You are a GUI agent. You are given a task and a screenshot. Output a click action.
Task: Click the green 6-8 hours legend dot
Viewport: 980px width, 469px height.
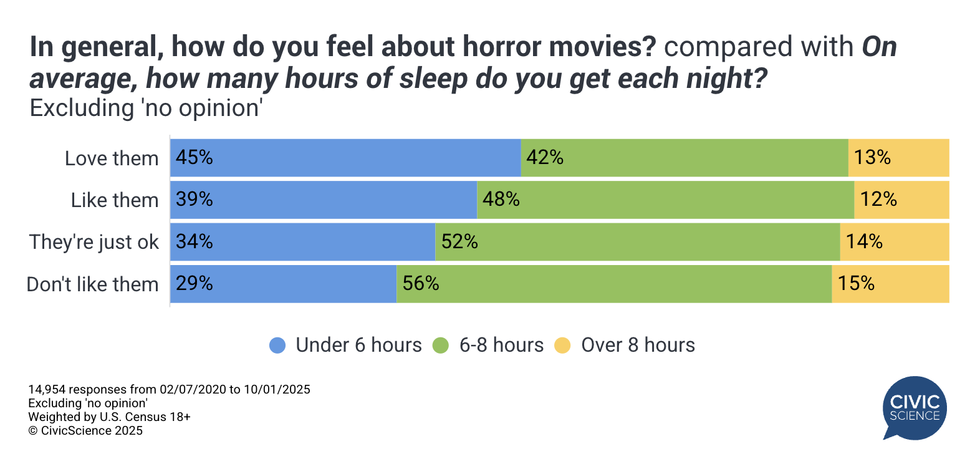pyautogui.click(x=441, y=346)
